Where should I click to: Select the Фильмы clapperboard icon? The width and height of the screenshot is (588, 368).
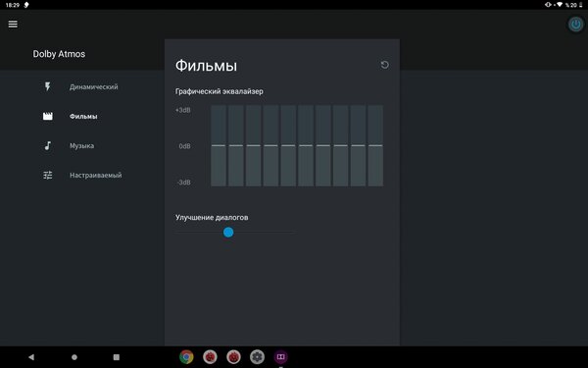pos(48,116)
